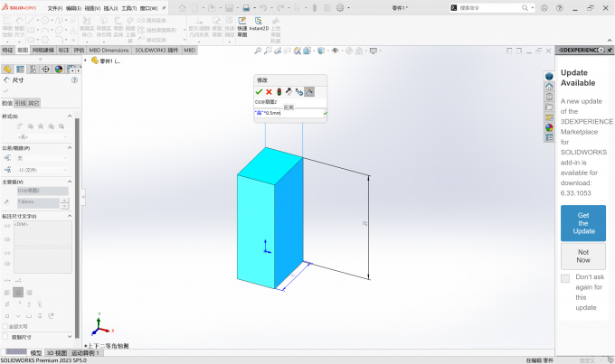Switch to the 其它 property tab

[33, 103]
